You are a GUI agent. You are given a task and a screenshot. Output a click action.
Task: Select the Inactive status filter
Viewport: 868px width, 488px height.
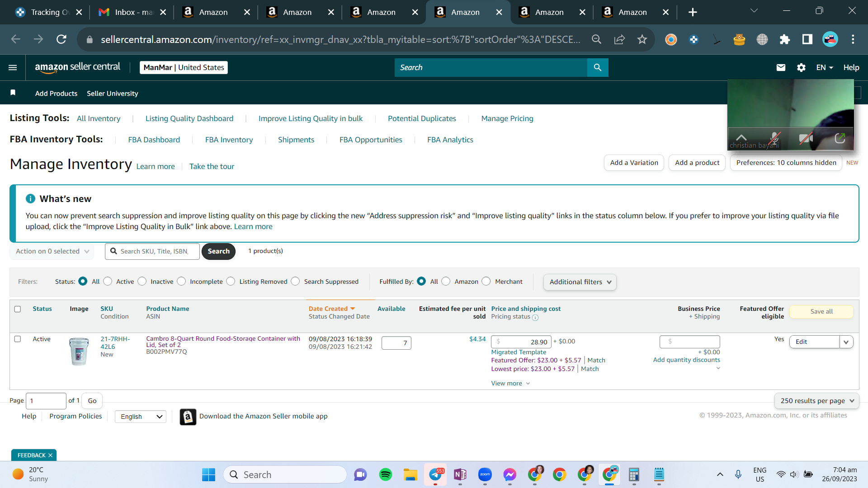142,281
